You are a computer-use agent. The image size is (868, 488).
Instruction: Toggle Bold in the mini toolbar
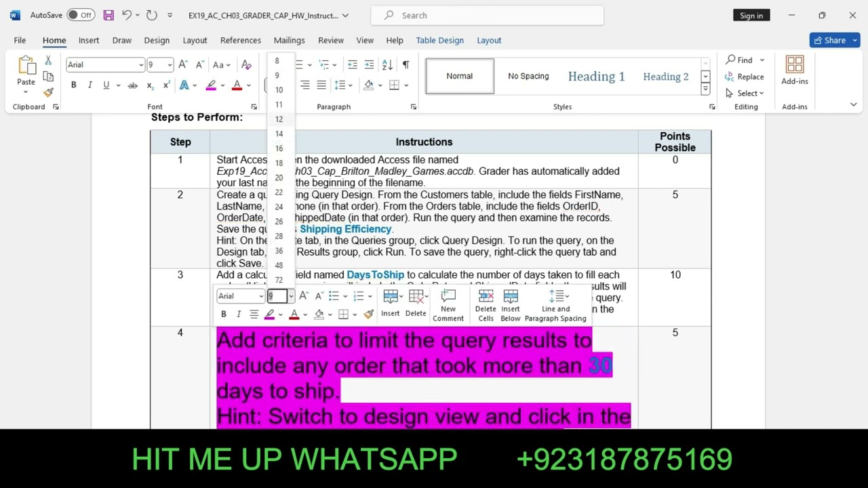[224, 314]
